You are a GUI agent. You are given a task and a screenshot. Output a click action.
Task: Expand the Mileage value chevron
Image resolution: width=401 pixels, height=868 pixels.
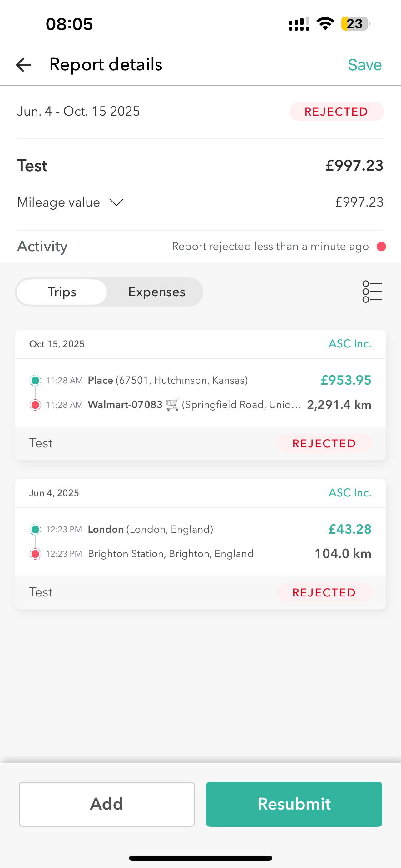(x=116, y=202)
